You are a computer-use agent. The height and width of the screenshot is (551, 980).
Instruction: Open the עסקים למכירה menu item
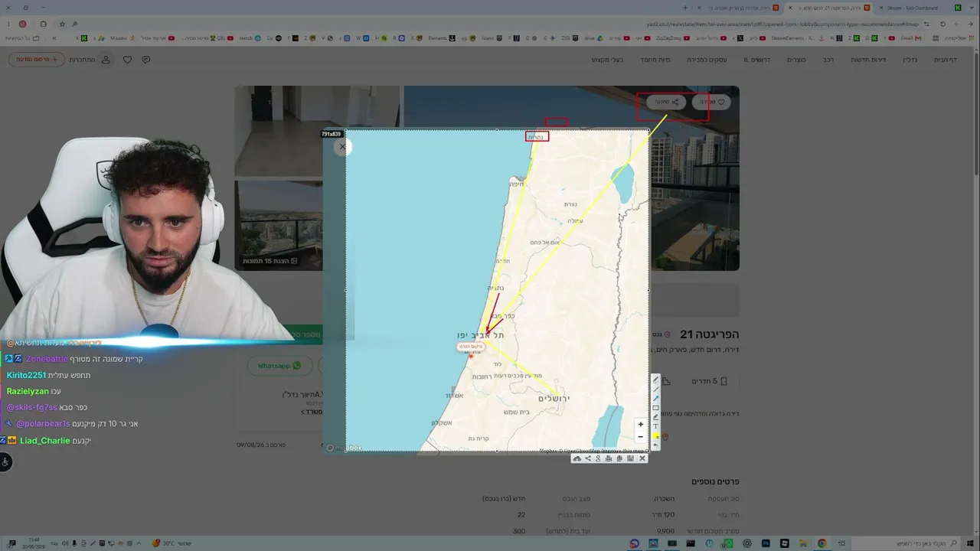pyautogui.click(x=706, y=60)
